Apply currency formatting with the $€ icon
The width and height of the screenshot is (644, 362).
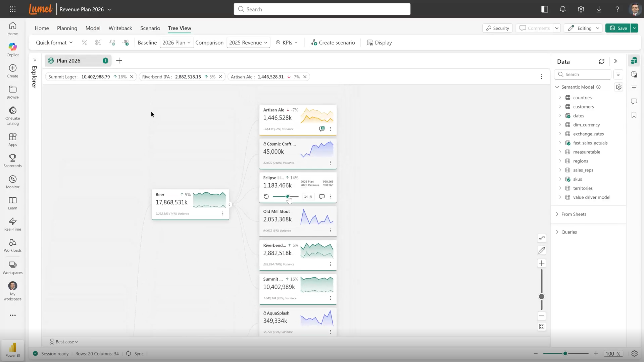click(x=98, y=42)
